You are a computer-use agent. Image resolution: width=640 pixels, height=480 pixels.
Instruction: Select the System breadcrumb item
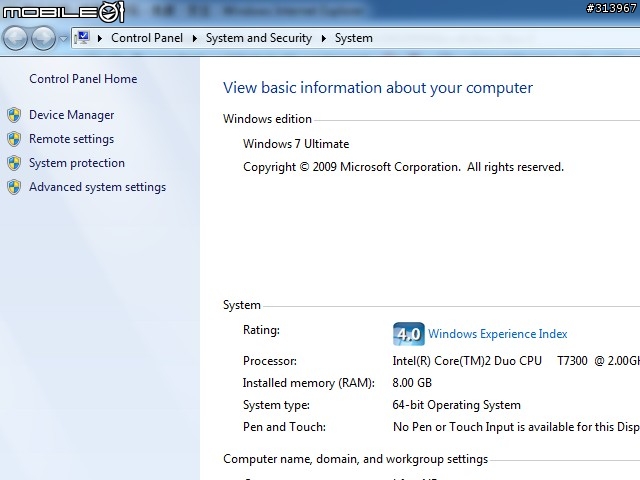tap(353, 38)
